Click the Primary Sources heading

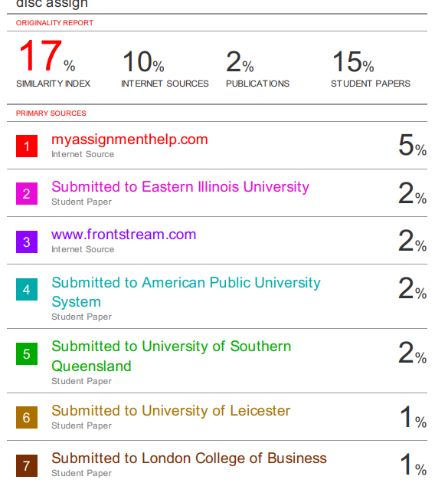[51, 113]
